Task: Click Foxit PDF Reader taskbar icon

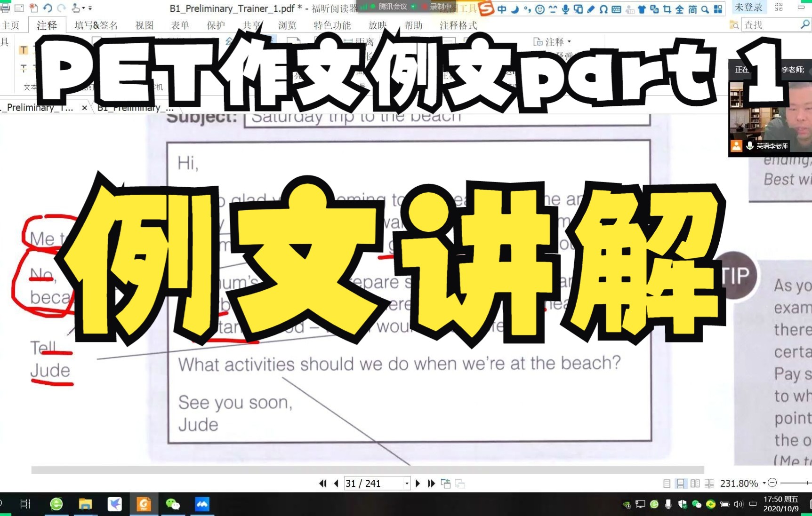Action: [144, 504]
